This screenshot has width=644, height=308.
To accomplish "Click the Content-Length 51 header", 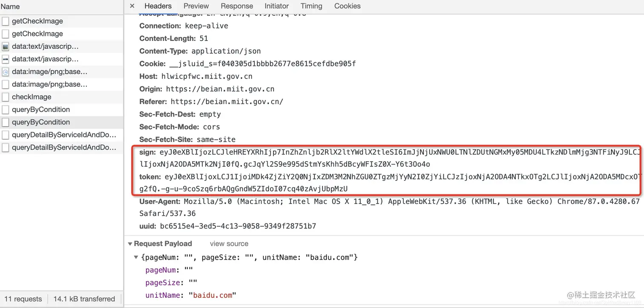I will pyautogui.click(x=174, y=38).
